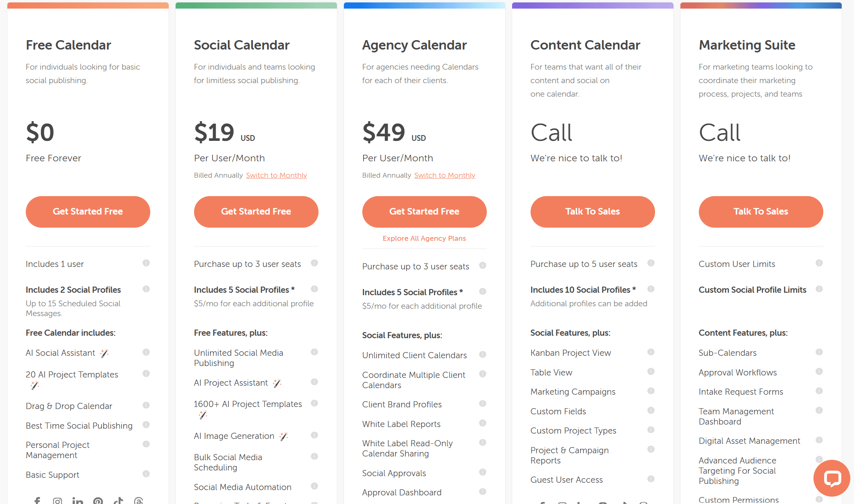Click info icon beside Drag & Drop Calendar
Screen dimensions: 854x504
(x=146, y=405)
